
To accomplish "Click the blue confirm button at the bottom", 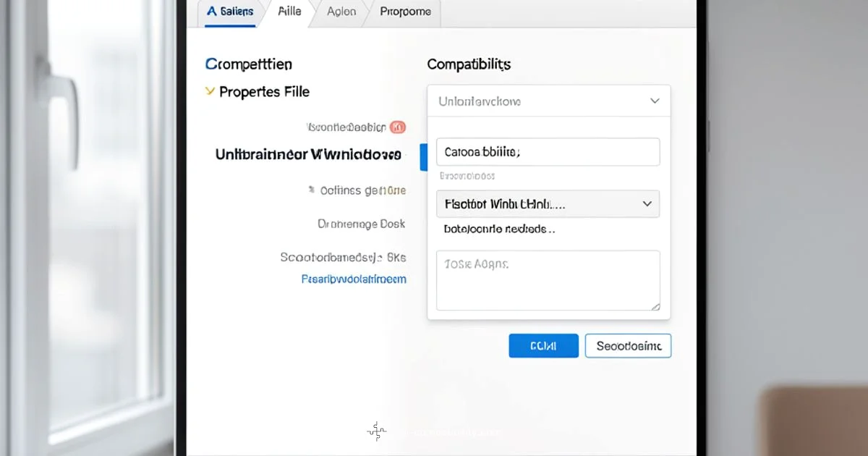I will click(543, 345).
